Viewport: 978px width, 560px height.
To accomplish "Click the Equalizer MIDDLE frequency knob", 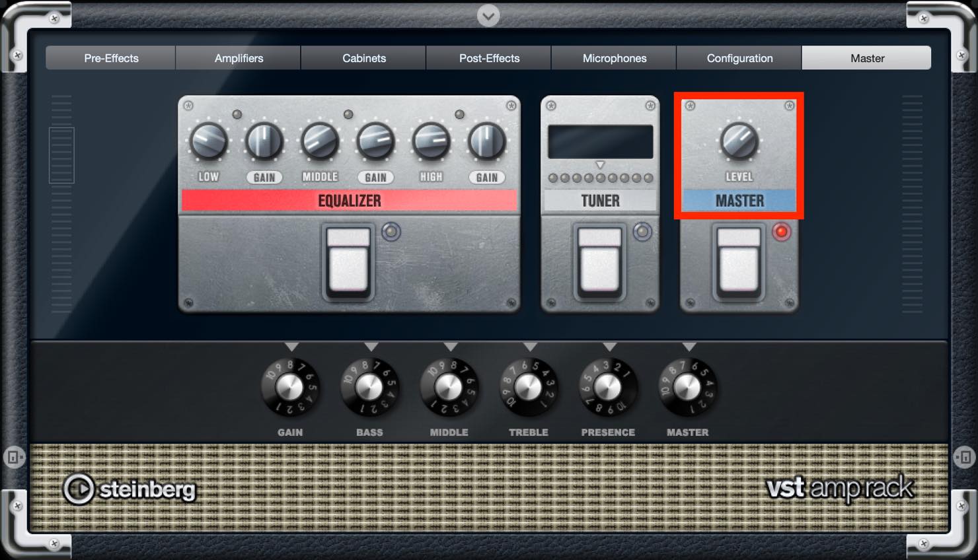I will click(x=320, y=141).
